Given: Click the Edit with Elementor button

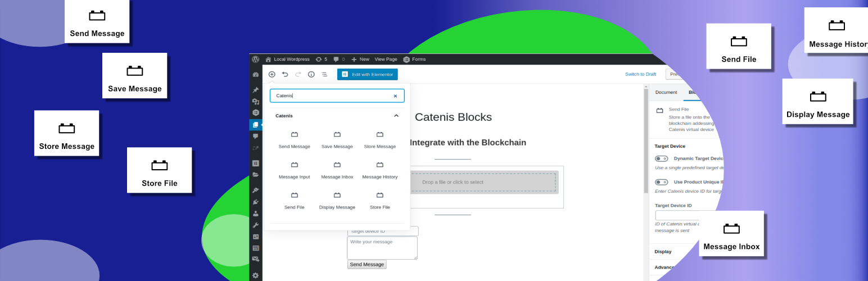Looking at the screenshot, I should coord(367,74).
